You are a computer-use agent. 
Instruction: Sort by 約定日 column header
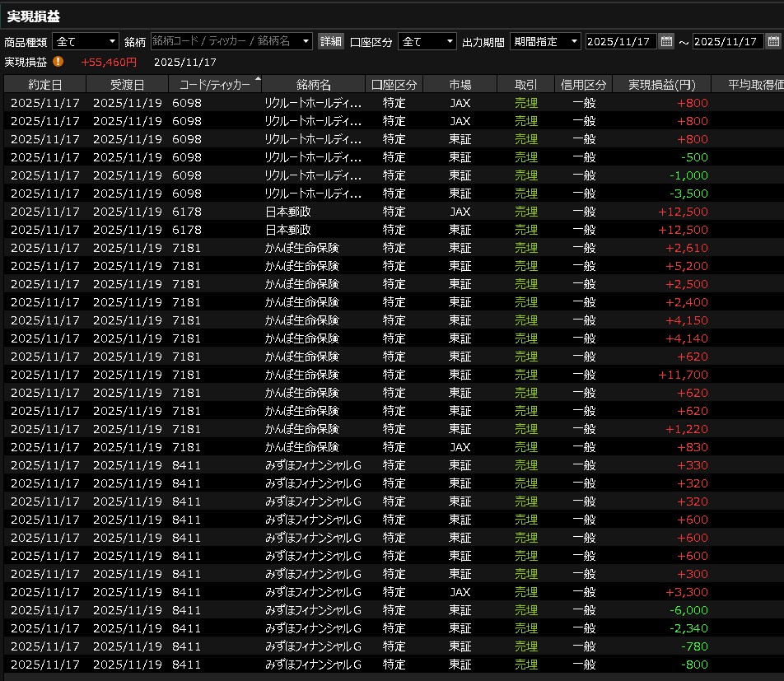click(44, 84)
